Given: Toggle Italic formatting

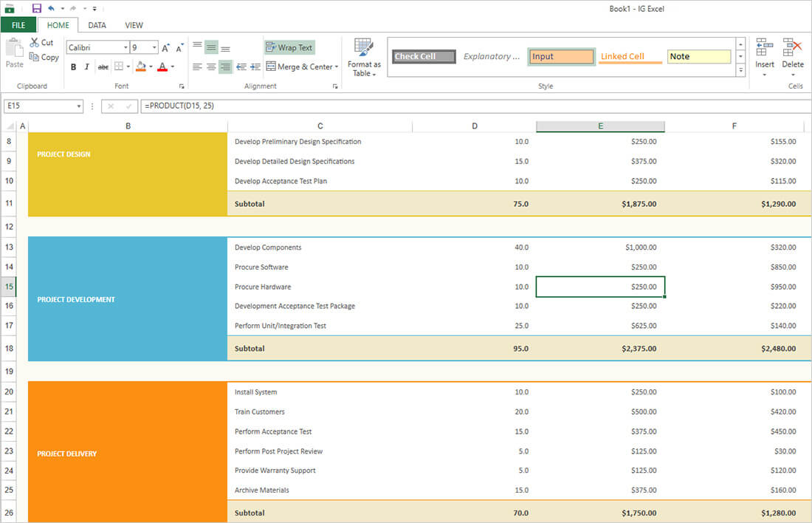Looking at the screenshot, I should click(87, 67).
